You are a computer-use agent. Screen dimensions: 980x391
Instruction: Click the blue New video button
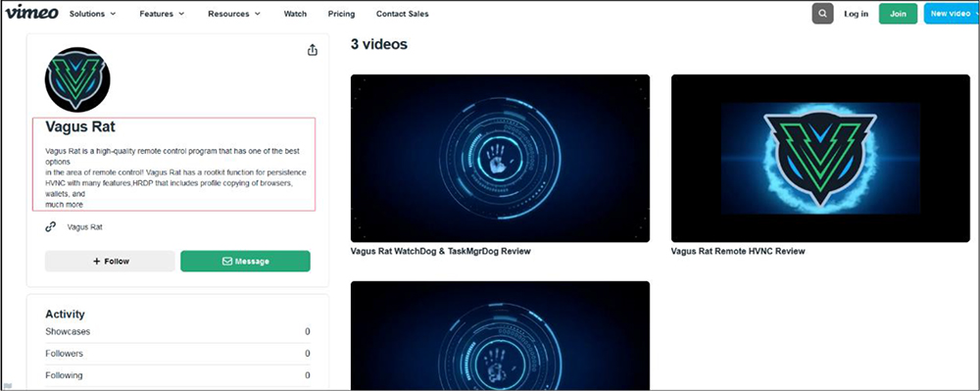(952, 14)
